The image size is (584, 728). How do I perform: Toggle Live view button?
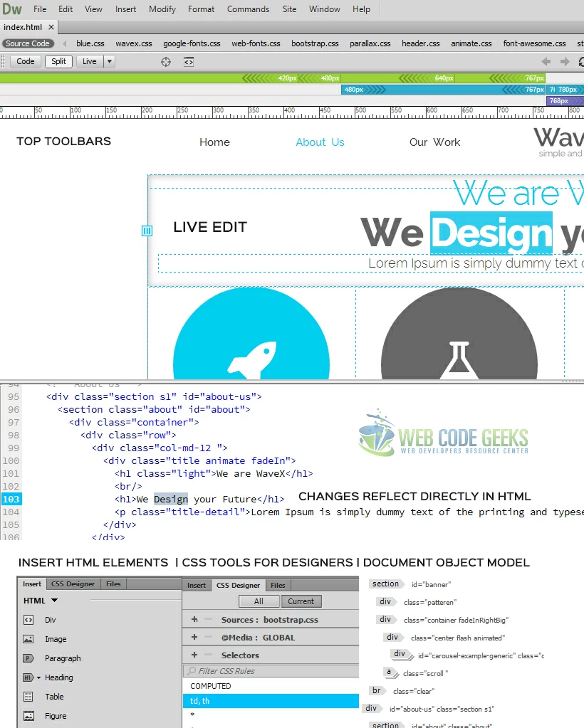[x=90, y=61]
